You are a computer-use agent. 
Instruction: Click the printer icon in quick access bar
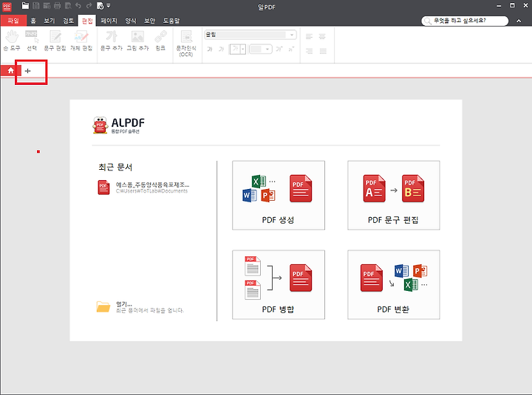58,5
